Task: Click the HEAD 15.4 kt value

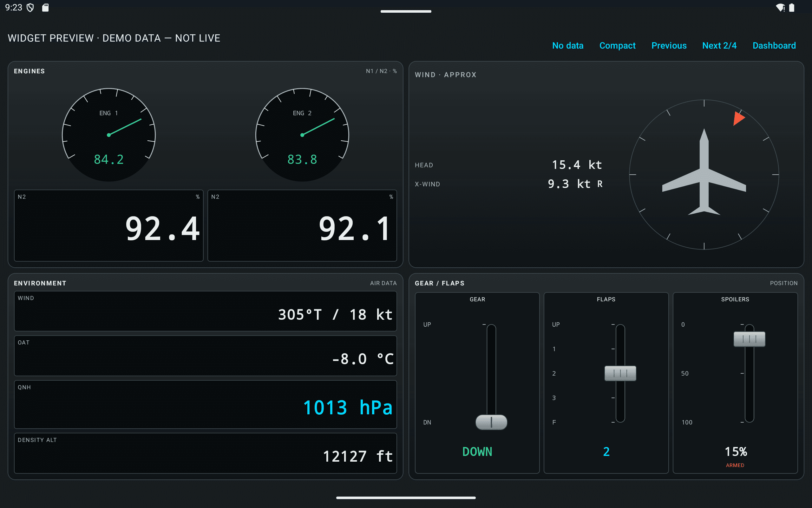Action: click(x=577, y=165)
